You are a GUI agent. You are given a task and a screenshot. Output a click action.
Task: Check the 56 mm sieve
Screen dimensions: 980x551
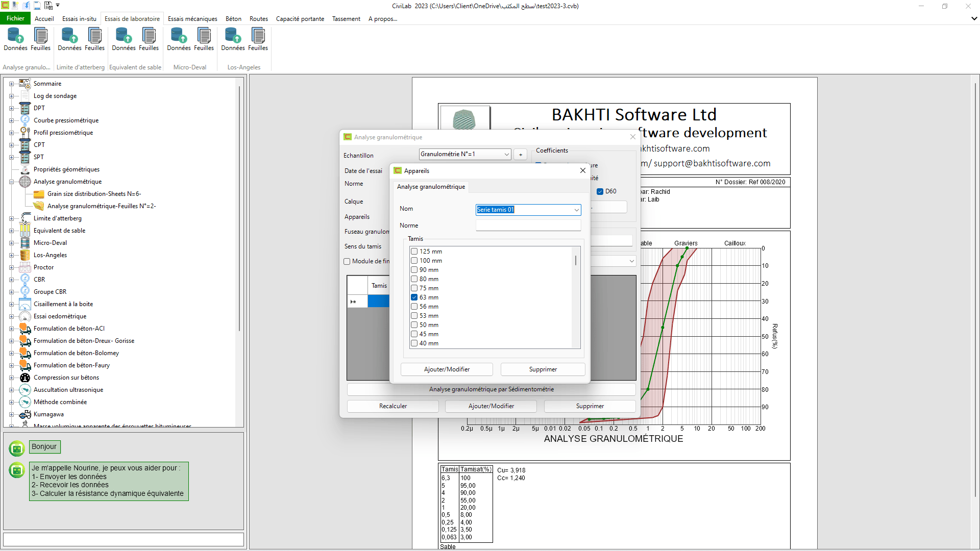click(x=414, y=307)
